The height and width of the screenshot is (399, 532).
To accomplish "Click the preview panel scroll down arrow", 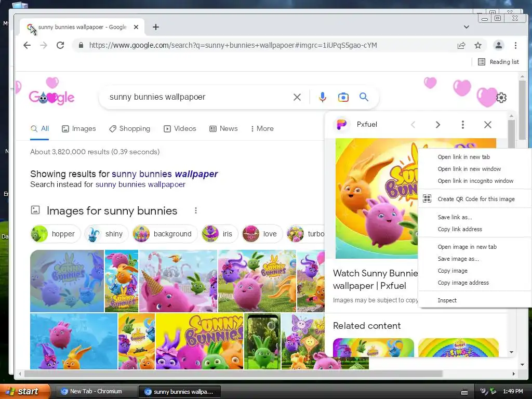I will pos(511,353).
